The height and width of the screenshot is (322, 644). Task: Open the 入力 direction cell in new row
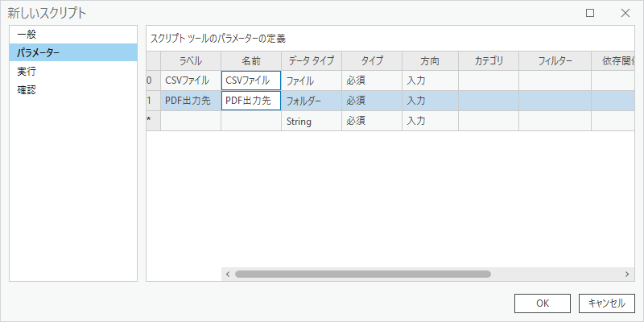pyautogui.click(x=430, y=121)
